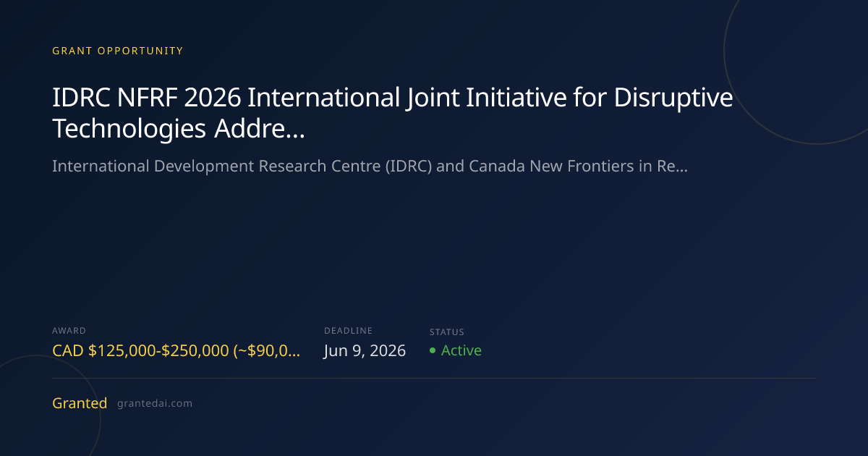
Task: Click the International Development Research Centre subtitle
Action: pos(370,166)
